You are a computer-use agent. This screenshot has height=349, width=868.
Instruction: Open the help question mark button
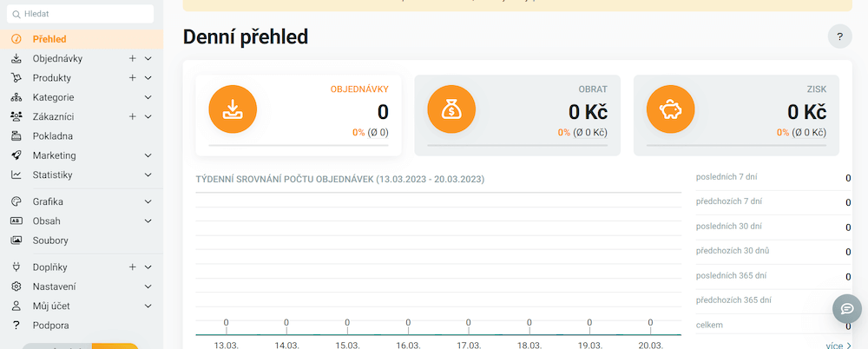tap(839, 36)
